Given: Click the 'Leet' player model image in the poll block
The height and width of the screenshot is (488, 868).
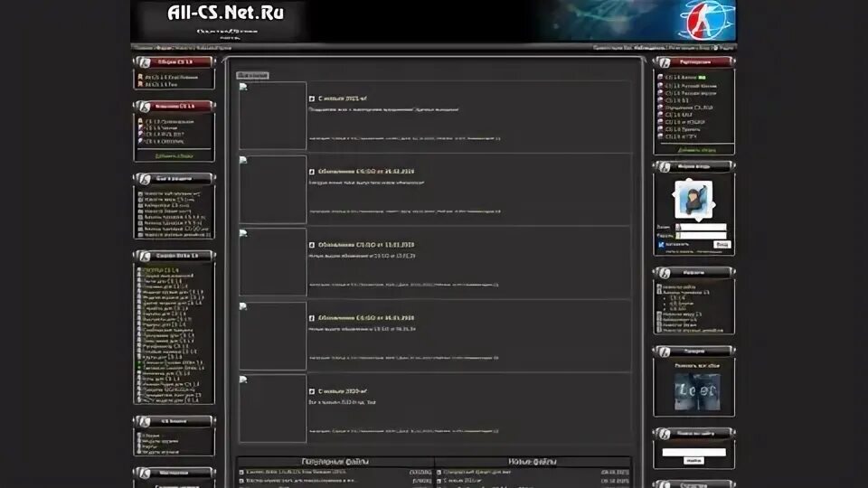Looking at the screenshot, I should click(x=697, y=391).
